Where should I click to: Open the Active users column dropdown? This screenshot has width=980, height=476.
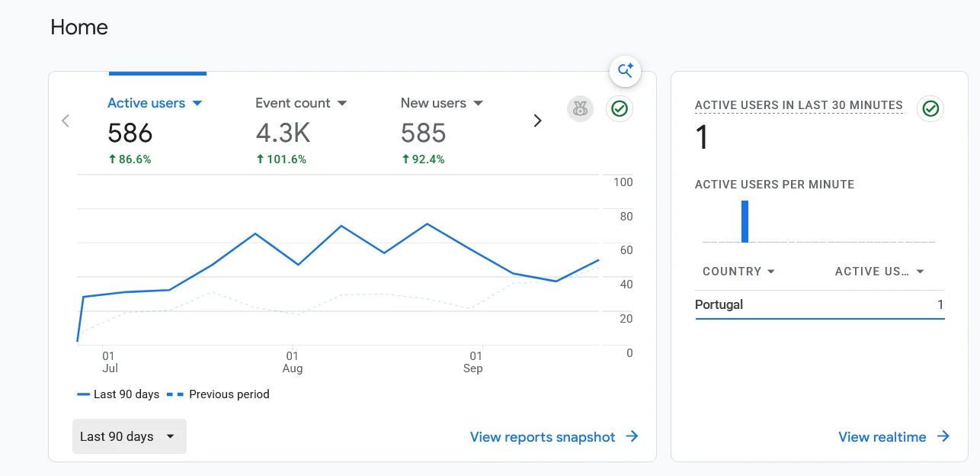click(879, 272)
